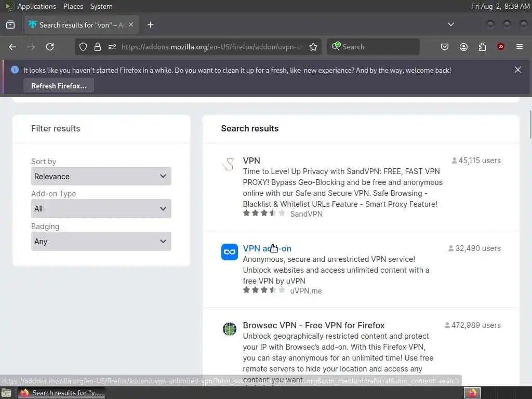This screenshot has height=399, width=532.
Task: Click the address bar URL field
Action: [212, 47]
